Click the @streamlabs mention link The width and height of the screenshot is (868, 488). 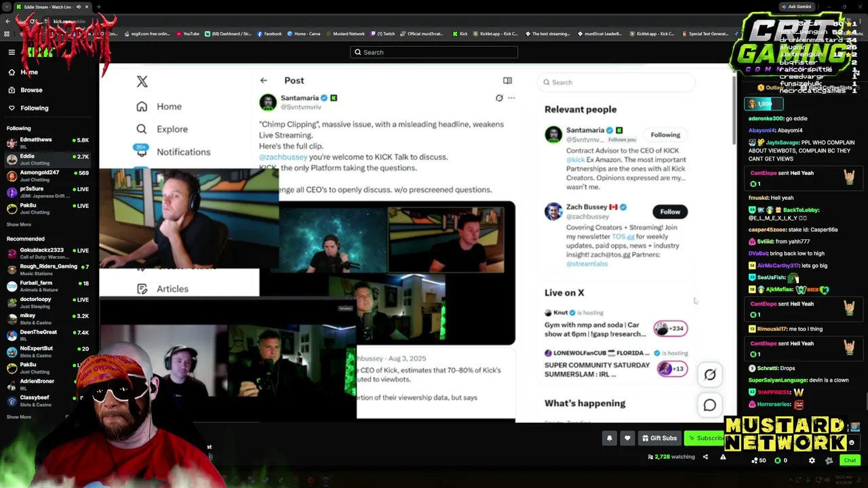pos(587,263)
